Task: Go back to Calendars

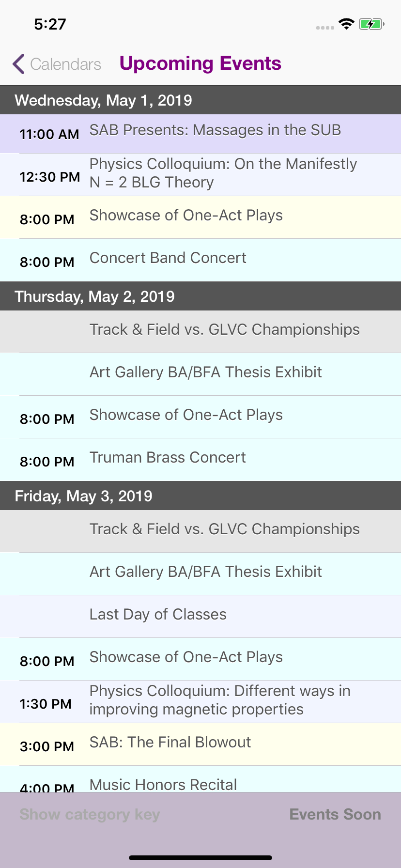Action: (65, 64)
